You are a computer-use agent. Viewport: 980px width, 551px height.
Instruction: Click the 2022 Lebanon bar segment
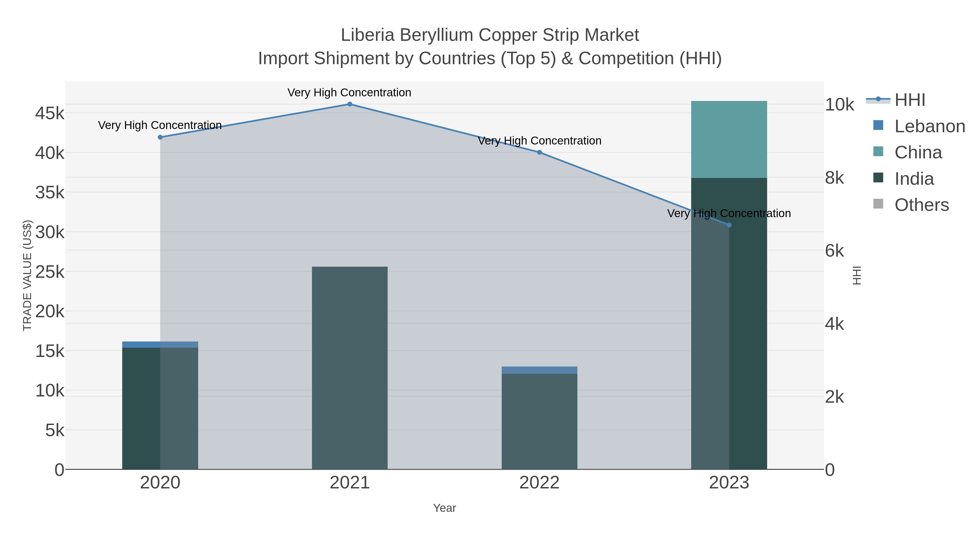point(540,370)
